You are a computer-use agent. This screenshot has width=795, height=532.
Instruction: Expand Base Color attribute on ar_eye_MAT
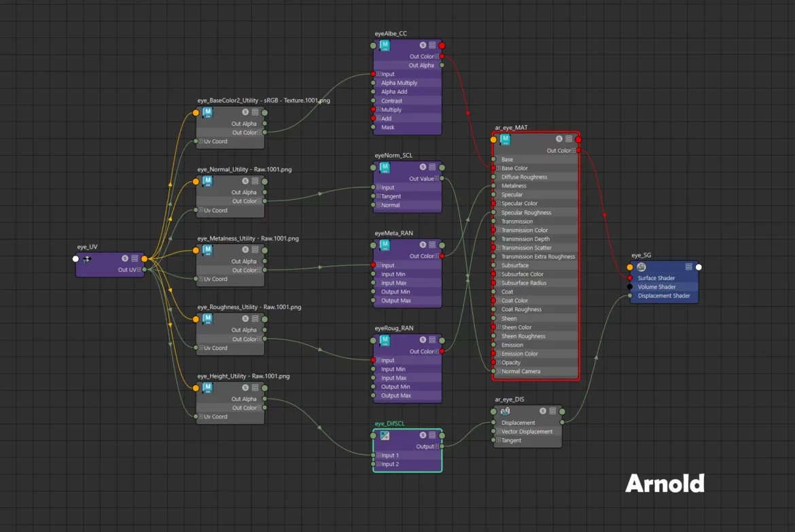(x=497, y=169)
